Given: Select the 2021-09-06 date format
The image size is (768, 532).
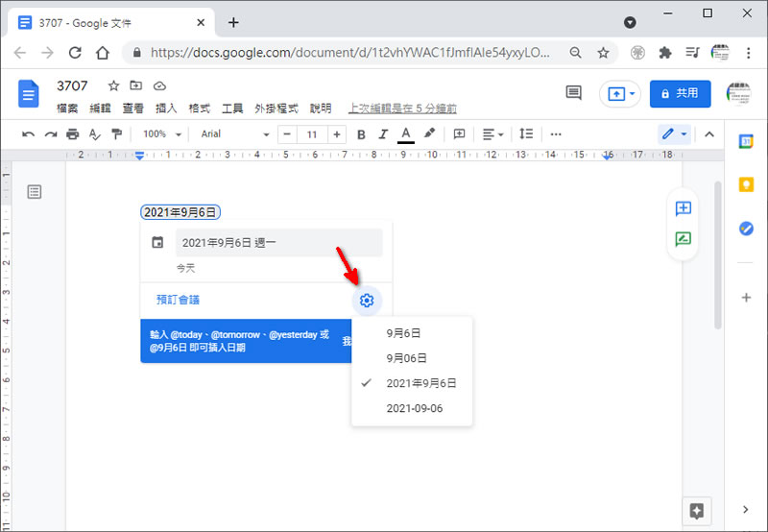Looking at the screenshot, I should tap(412, 408).
